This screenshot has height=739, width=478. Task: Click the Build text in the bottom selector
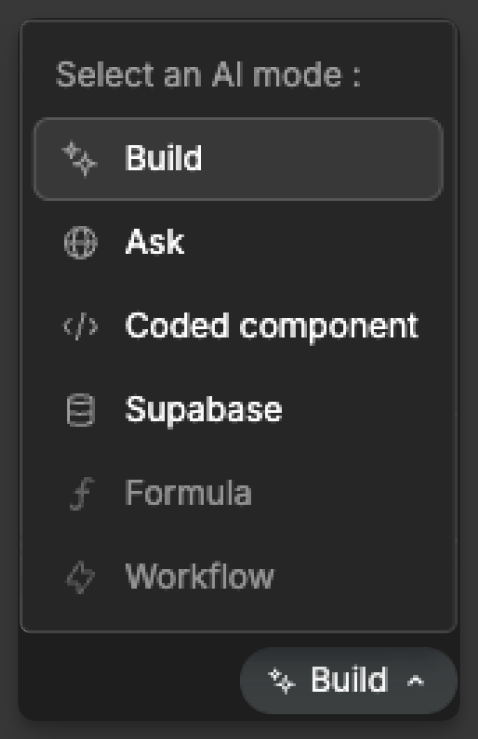[349, 680]
